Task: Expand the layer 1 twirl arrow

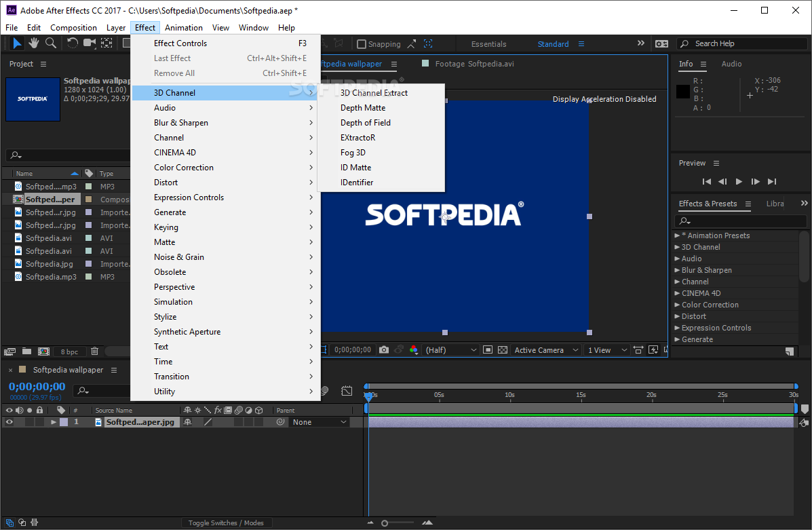Action: (53, 422)
